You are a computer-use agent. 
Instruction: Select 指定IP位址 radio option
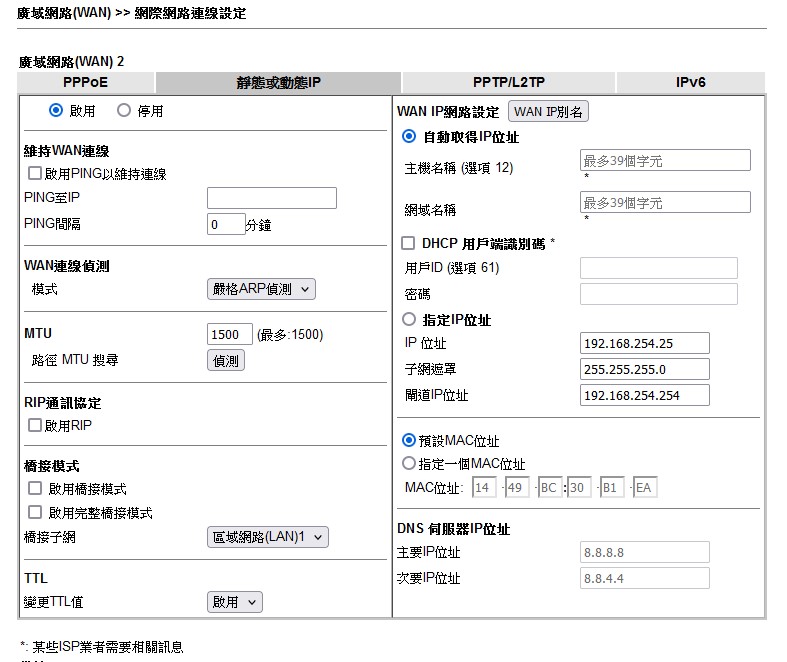pyautogui.click(x=408, y=320)
